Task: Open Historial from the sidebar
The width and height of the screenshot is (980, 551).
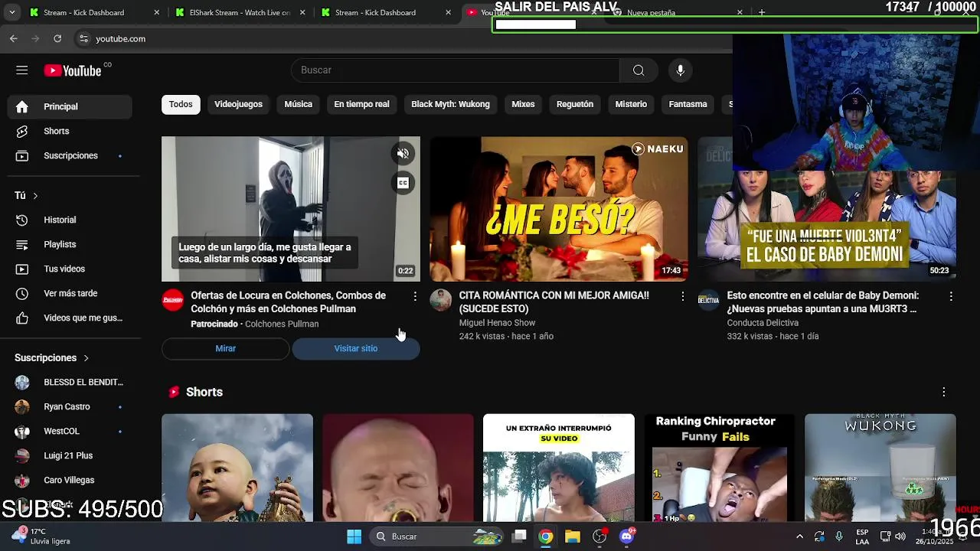Action: pos(70,220)
